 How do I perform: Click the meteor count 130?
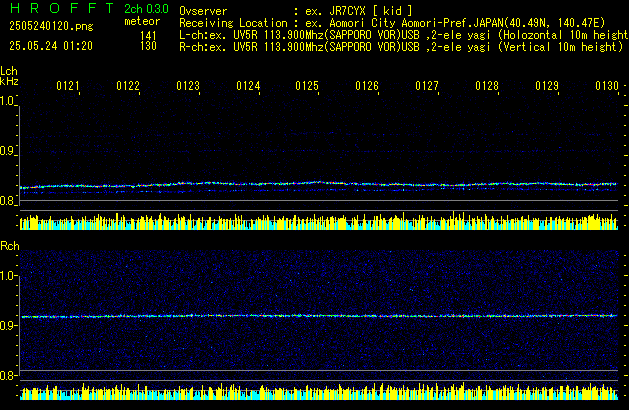pos(148,46)
